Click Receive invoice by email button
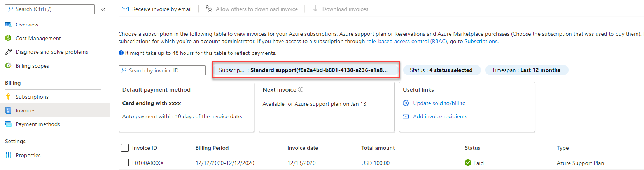 point(157,9)
